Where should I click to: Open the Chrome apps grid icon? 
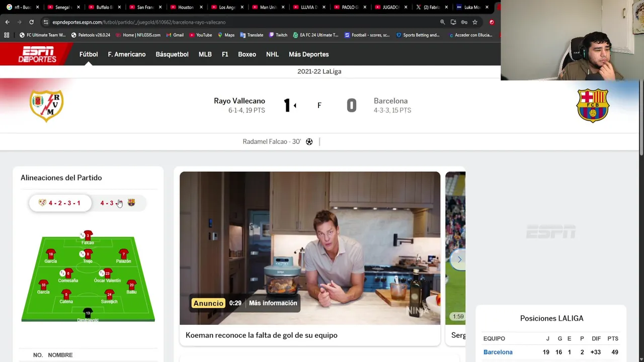click(x=7, y=35)
